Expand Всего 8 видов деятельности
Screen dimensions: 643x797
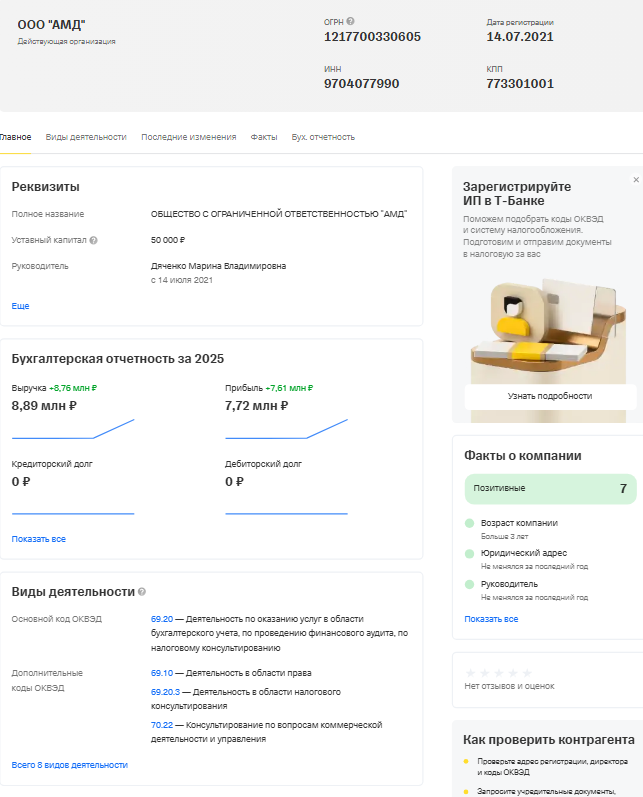coord(70,765)
